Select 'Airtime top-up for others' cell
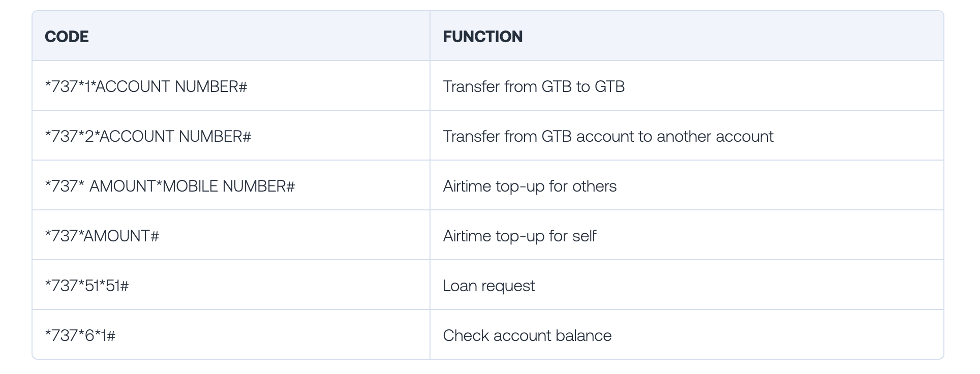Image resolution: width=980 pixels, height=374 pixels. click(530, 186)
